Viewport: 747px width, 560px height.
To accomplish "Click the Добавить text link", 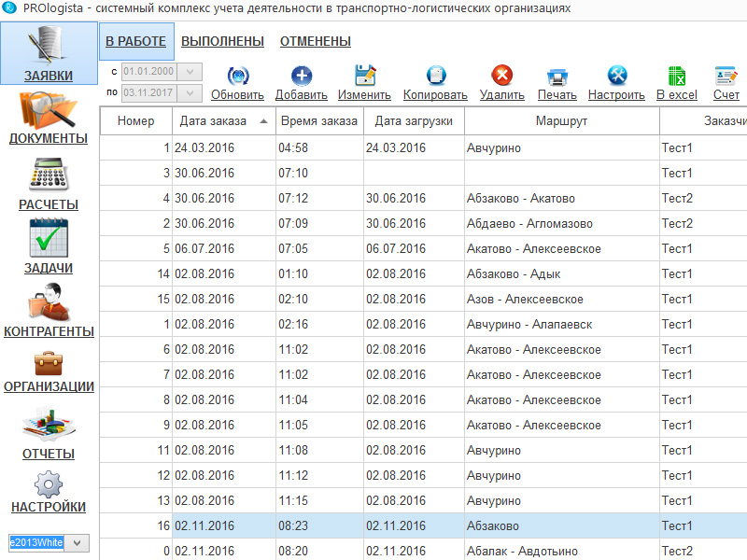I will (301, 95).
